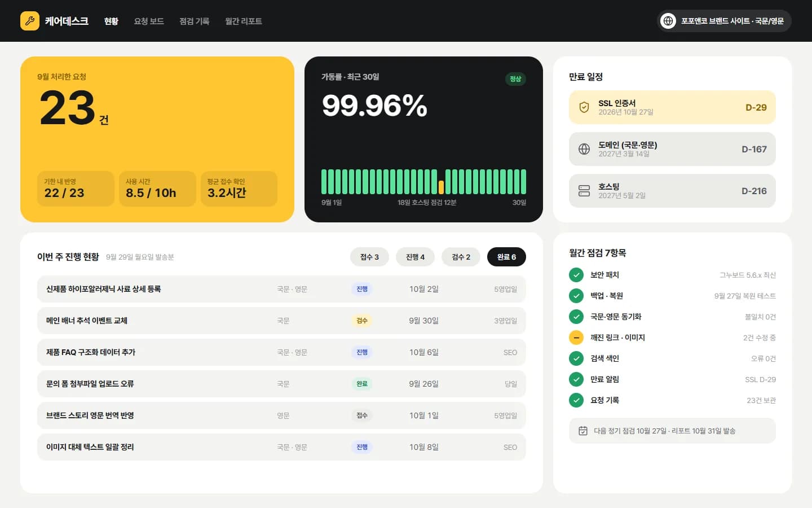Click the 99.96% uptime value
Viewport: 812px width, 508px height.
[374, 106]
